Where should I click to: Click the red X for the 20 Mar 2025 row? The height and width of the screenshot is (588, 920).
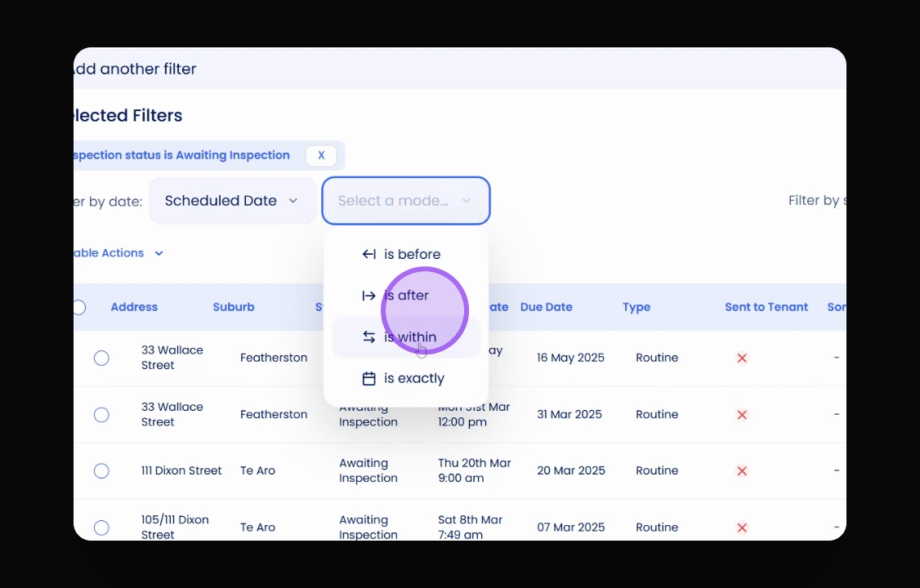tap(742, 470)
